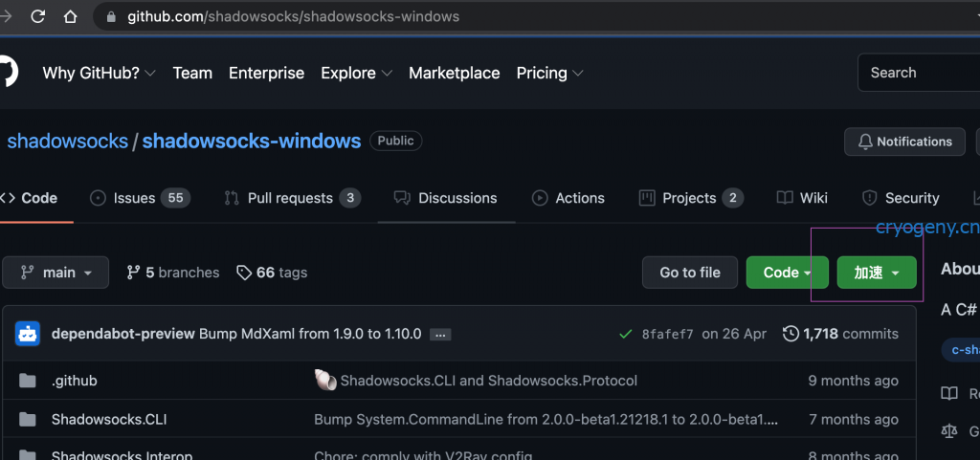Expand the Why GitHub? menu
Screen dimensions: 980x460
[100, 73]
